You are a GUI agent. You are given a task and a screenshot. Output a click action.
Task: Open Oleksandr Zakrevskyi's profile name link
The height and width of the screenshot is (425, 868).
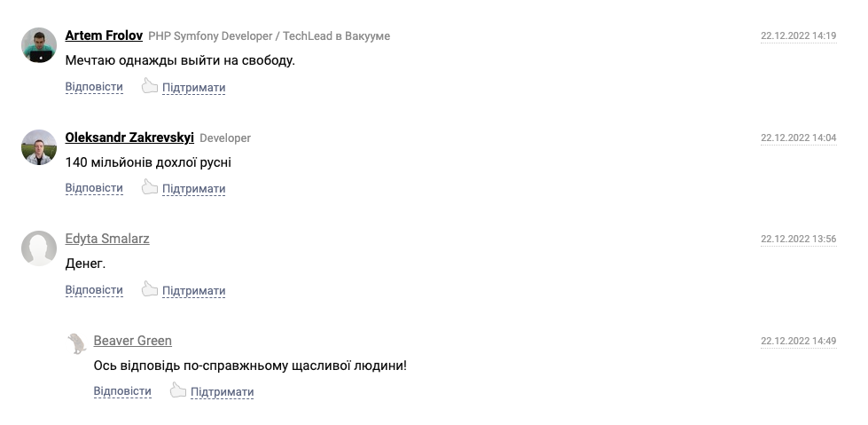tap(129, 138)
